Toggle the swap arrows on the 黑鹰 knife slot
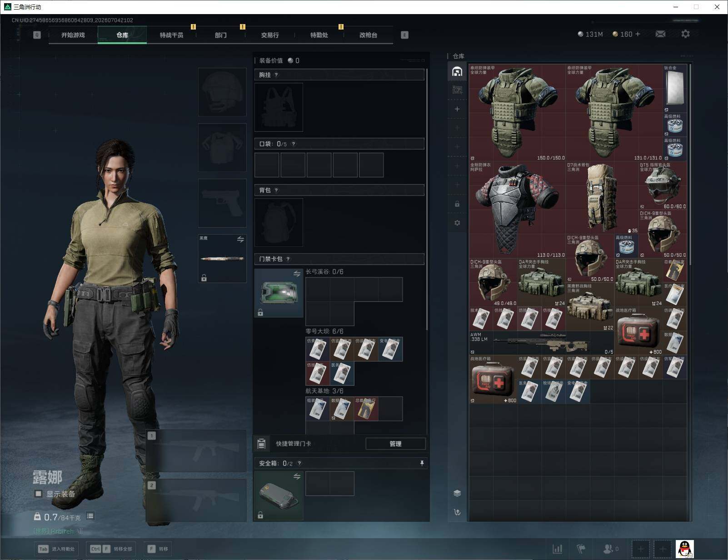 pos(240,240)
